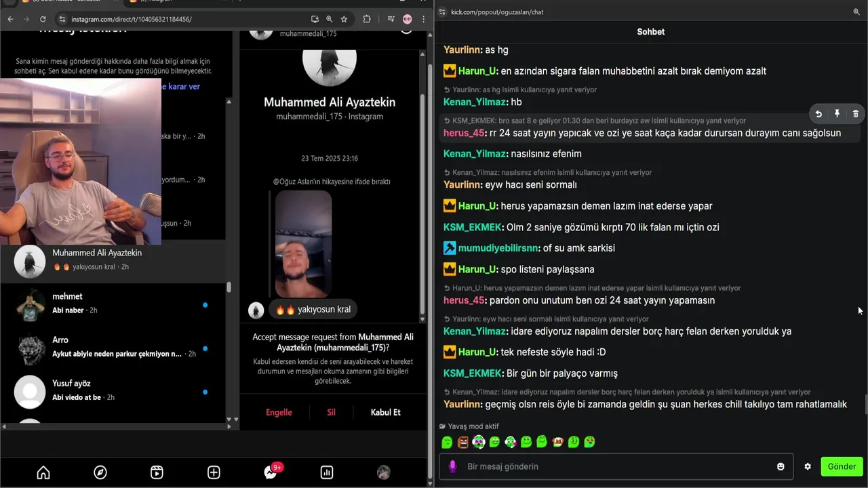
Task: Open Chrome profile avatar in toolbar
Action: point(407,19)
